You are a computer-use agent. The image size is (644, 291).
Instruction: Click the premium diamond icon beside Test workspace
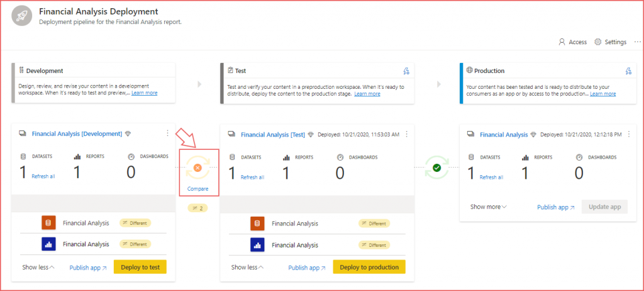tap(311, 134)
